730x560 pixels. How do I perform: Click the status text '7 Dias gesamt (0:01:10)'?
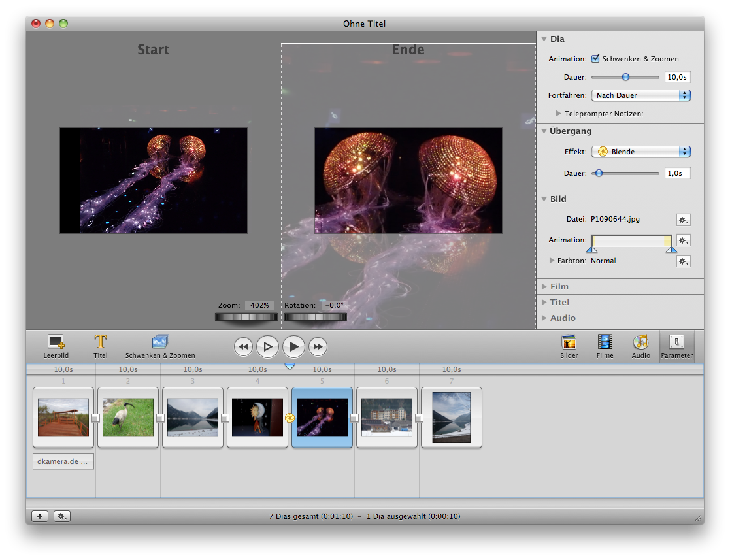pyautogui.click(x=311, y=516)
